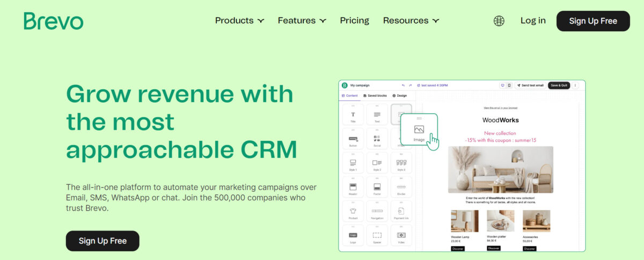This screenshot has width=644, height=260.
Task: Select the Spacer block
Action: 377,236
